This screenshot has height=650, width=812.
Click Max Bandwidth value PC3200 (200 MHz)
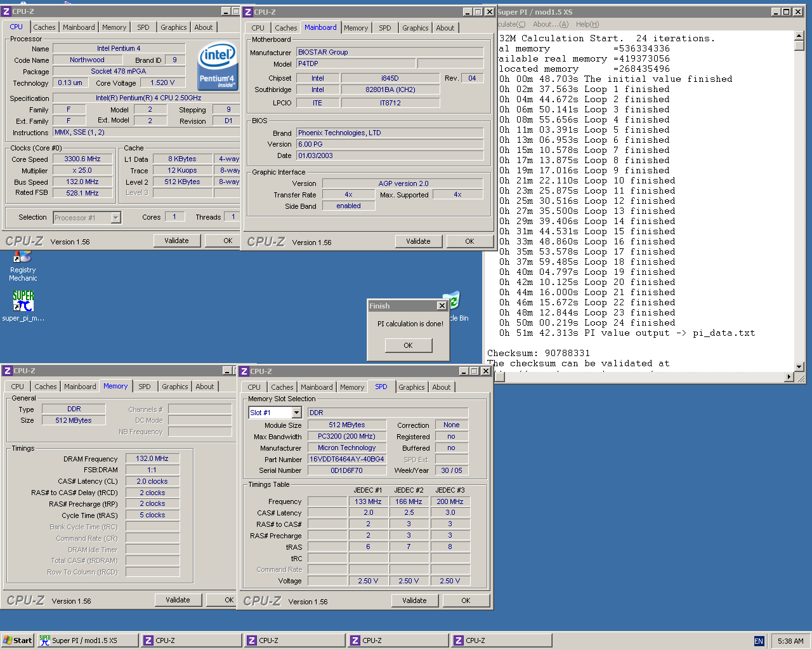pos(346,436)
